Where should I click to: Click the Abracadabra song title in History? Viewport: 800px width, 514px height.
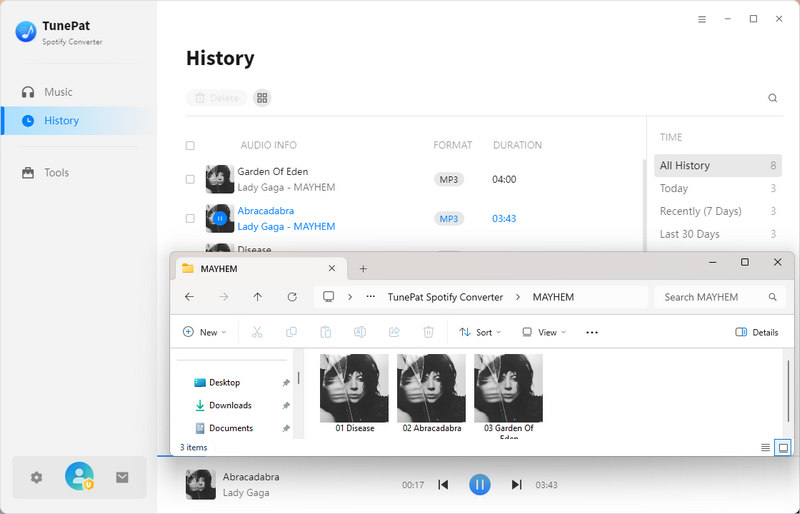(x=265, y=210)
